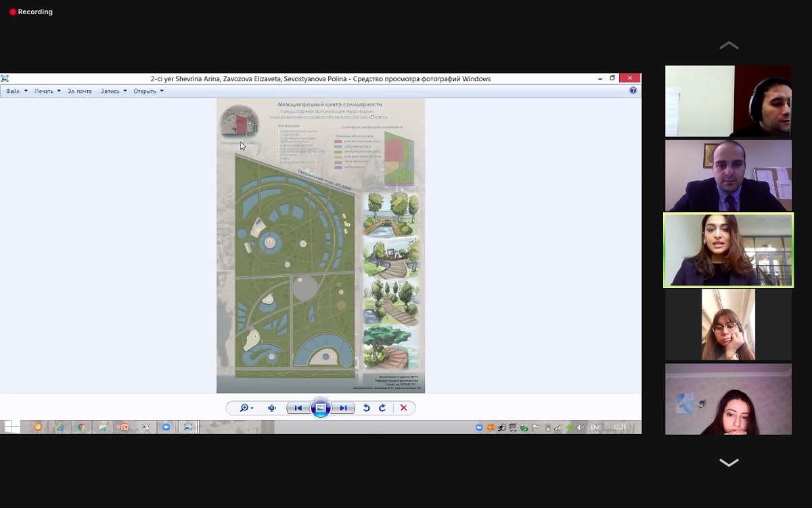812x508 pixels.
Task: Go to the previous photo
Action: pos(298,408)
